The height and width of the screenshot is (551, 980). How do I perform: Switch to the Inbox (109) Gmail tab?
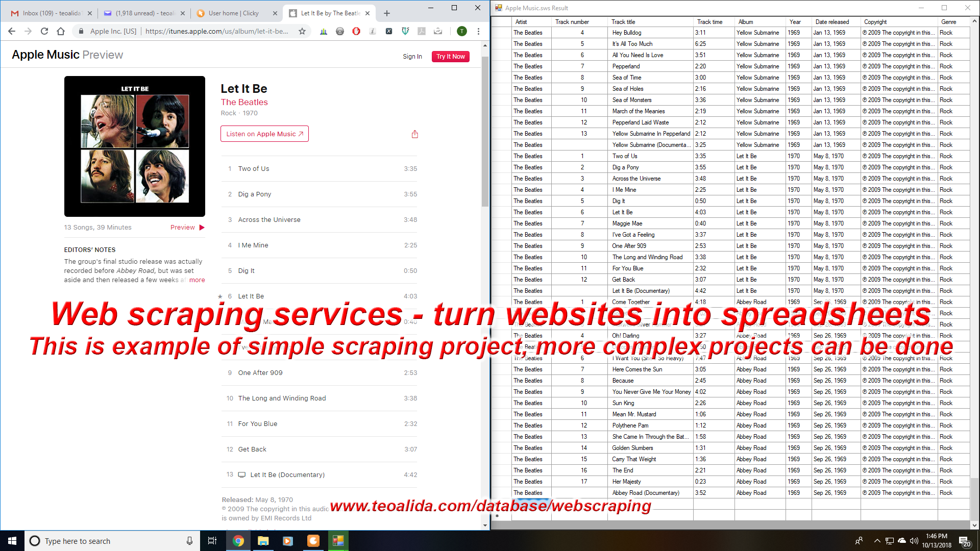coord(51,13)
